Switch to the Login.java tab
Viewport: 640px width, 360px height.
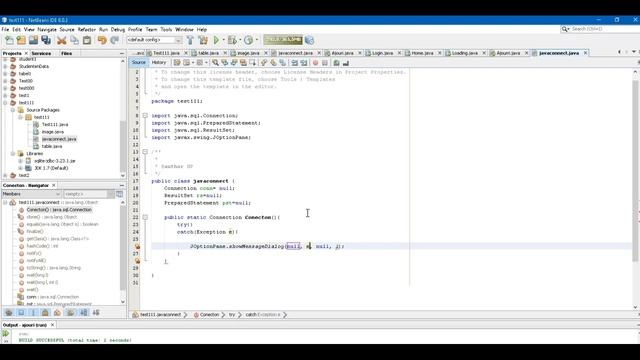382,53
